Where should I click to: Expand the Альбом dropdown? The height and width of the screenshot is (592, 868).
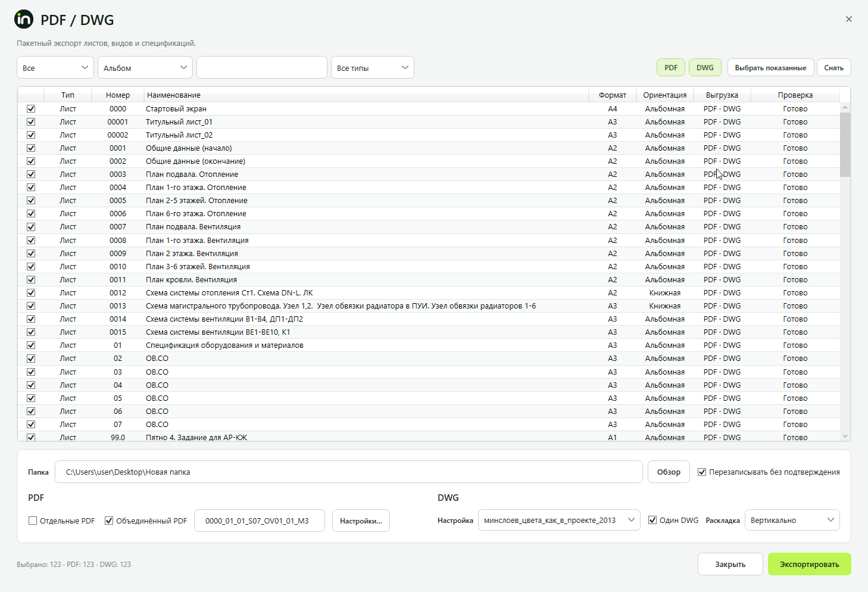(145, 68)
